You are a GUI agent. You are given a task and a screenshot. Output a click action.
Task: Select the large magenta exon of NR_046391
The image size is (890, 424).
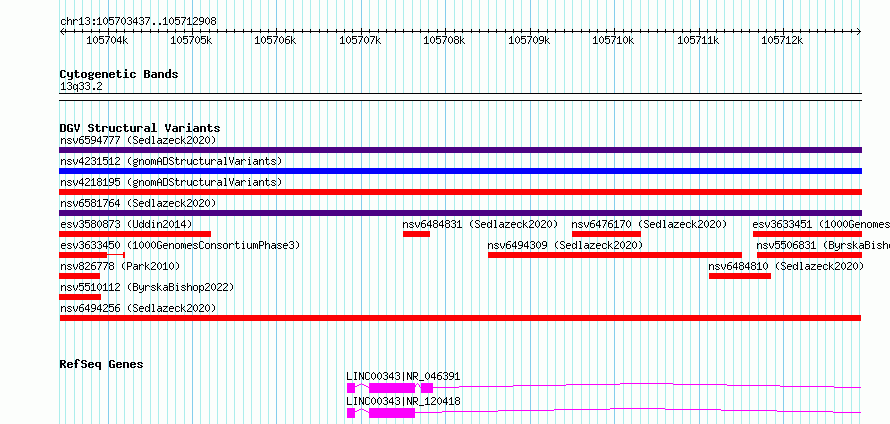click(392, 388)
